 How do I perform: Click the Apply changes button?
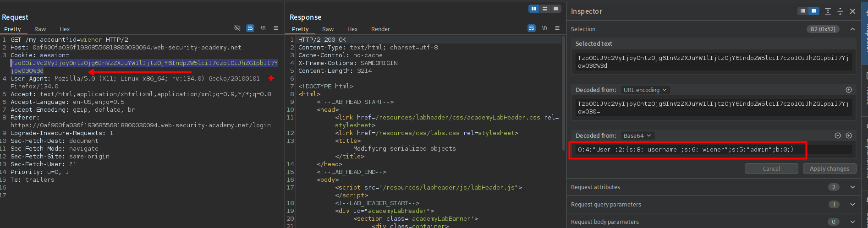(829, 169)
